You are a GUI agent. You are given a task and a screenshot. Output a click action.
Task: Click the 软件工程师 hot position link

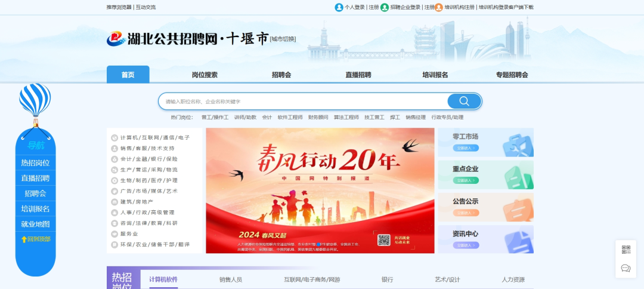[290, 118]
